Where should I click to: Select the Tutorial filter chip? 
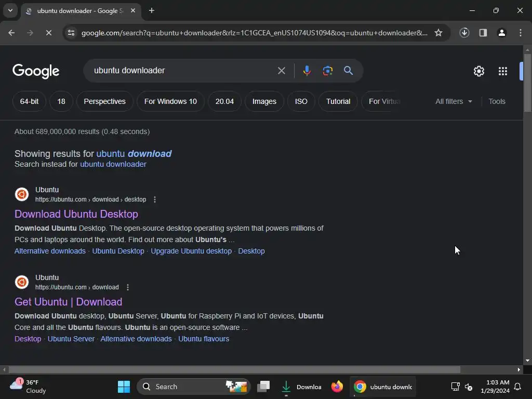(338, 101)
